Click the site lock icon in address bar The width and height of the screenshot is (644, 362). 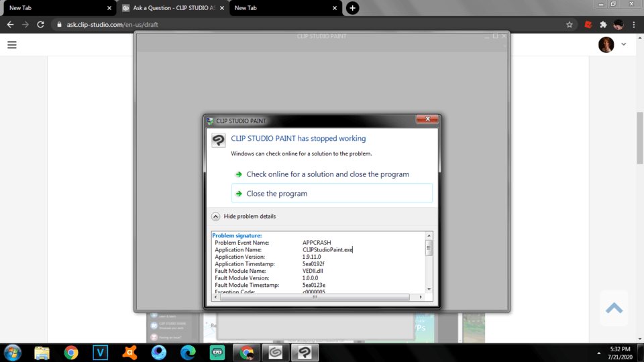coord(59,25)
